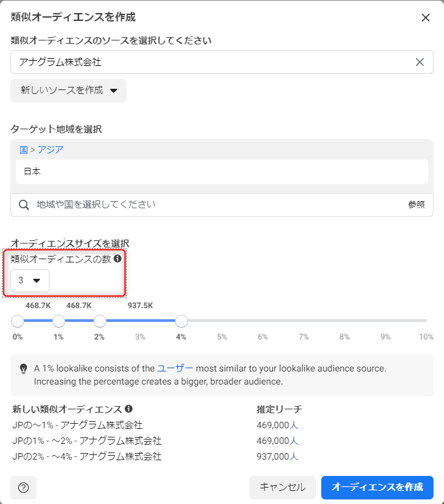The image size is (444, 504).
Task: Close the lookalike audience dialog
Action: 426,18
